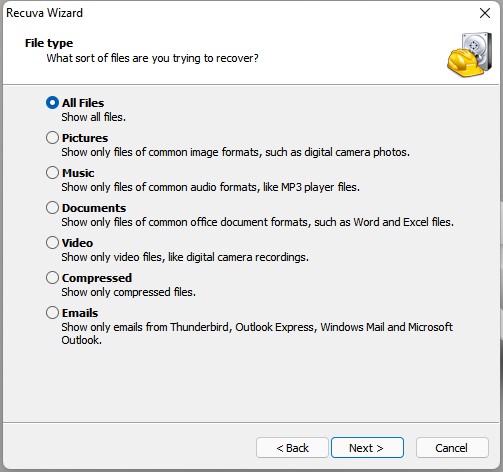Choose the Pictures radio option
Image resolution: width=503 pixels, height=472 pixels.
pos(52,138)
